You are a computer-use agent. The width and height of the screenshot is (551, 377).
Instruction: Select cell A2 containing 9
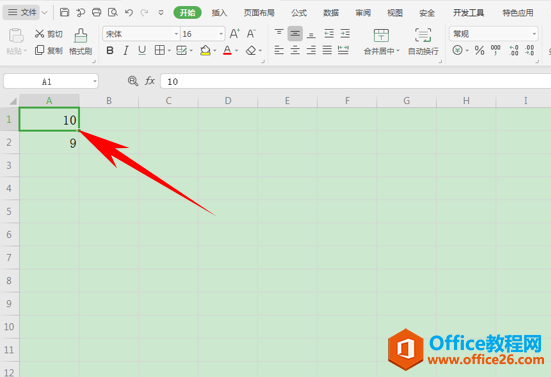click(49, 143)
